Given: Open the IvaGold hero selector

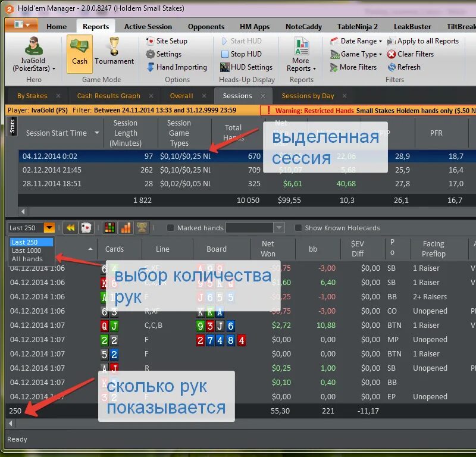Looking at the screenshot, I should pyautogui.click(x=33, y=54).
